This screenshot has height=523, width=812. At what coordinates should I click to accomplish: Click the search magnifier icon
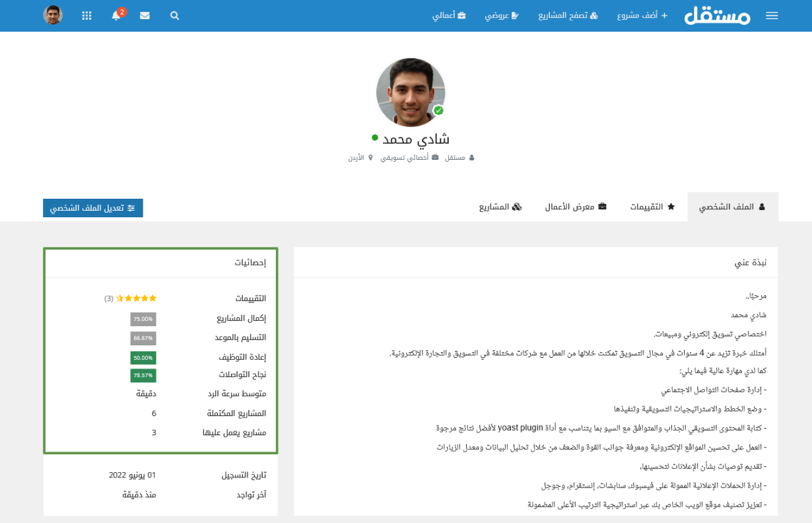174,16
